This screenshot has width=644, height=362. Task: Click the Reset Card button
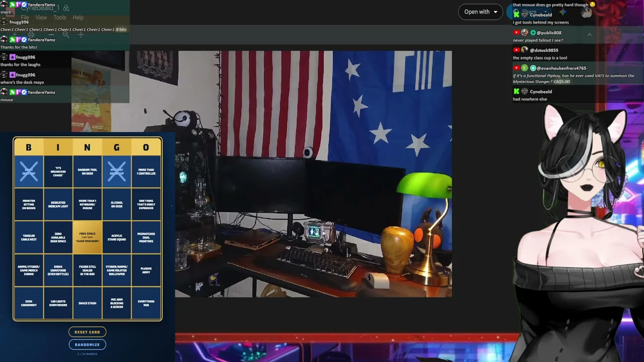point(88,332)
